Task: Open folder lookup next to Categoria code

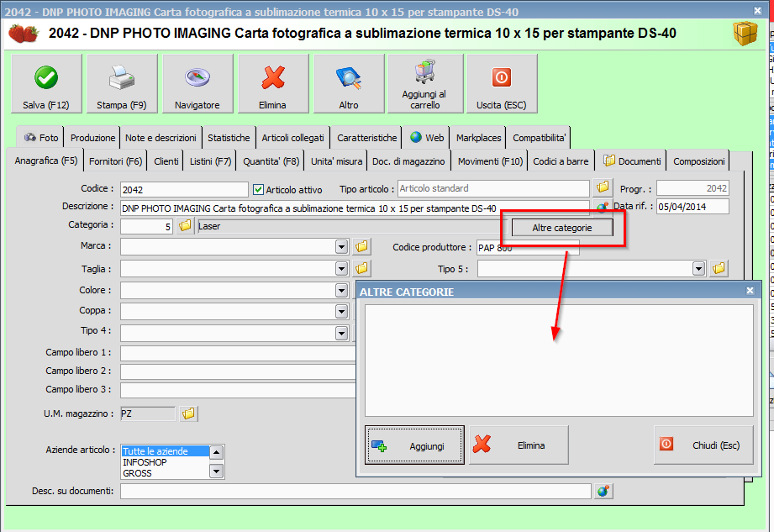Action: [x=185, y=226]
